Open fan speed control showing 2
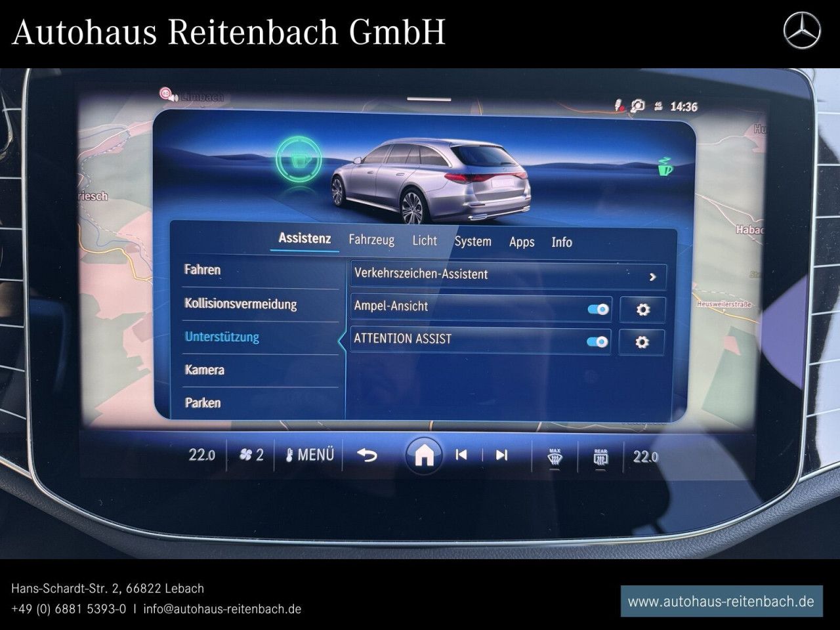 point(251,455)
